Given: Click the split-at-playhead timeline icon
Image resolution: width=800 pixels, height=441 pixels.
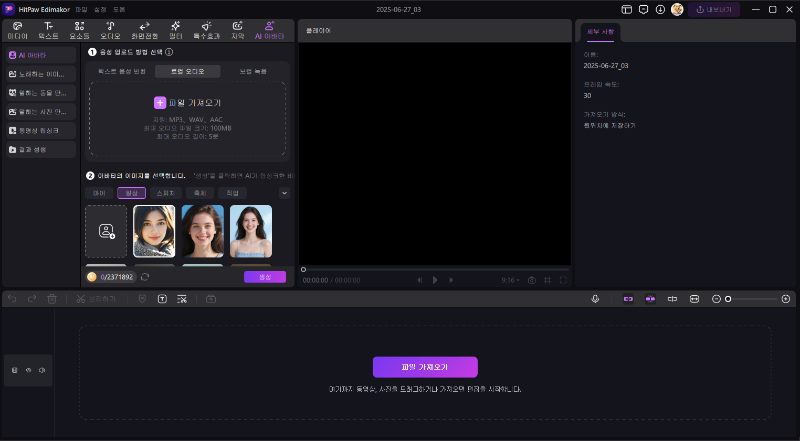Looking at the screenshot, I should 672,299.
